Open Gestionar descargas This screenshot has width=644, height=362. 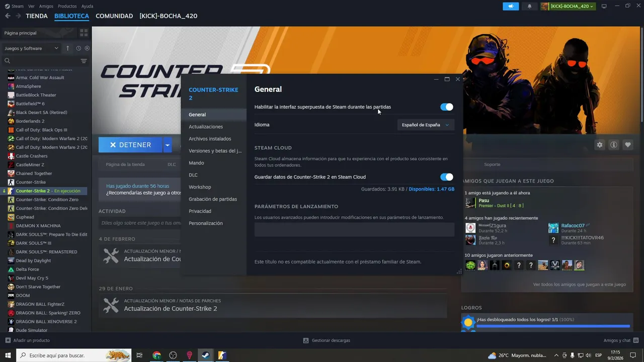click(327, 340)
